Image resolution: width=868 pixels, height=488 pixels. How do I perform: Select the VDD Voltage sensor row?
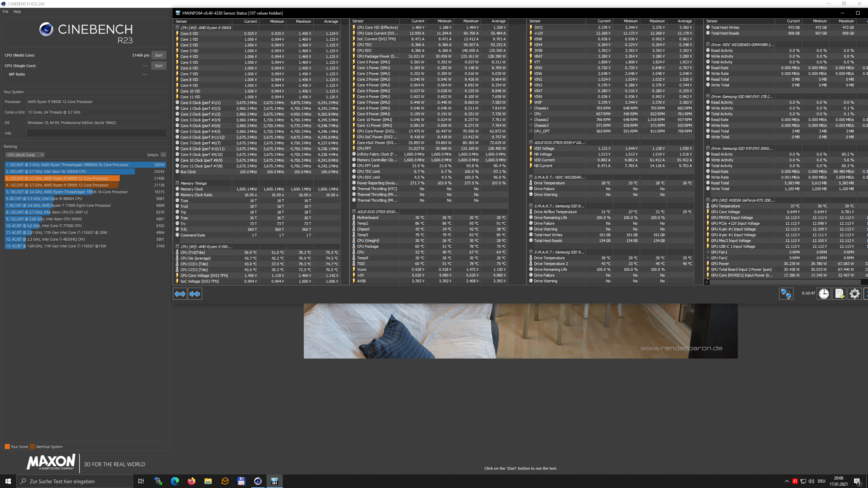pos(611,148)
